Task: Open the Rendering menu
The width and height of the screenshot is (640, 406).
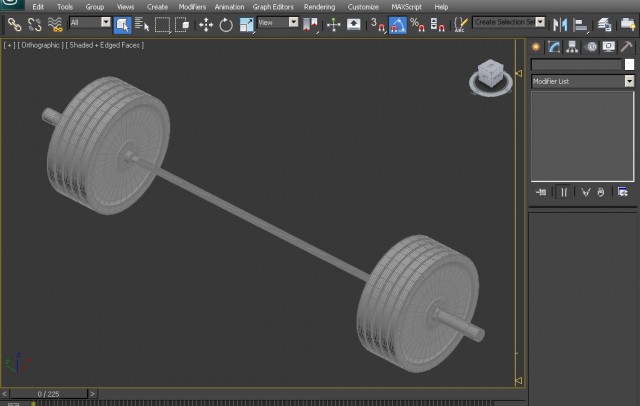Action: point(319,7)
